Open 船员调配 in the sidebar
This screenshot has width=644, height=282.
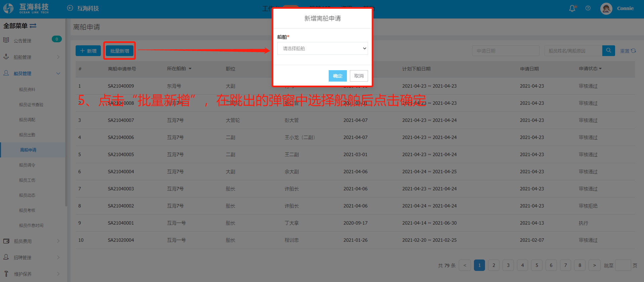tap(27, 120)
